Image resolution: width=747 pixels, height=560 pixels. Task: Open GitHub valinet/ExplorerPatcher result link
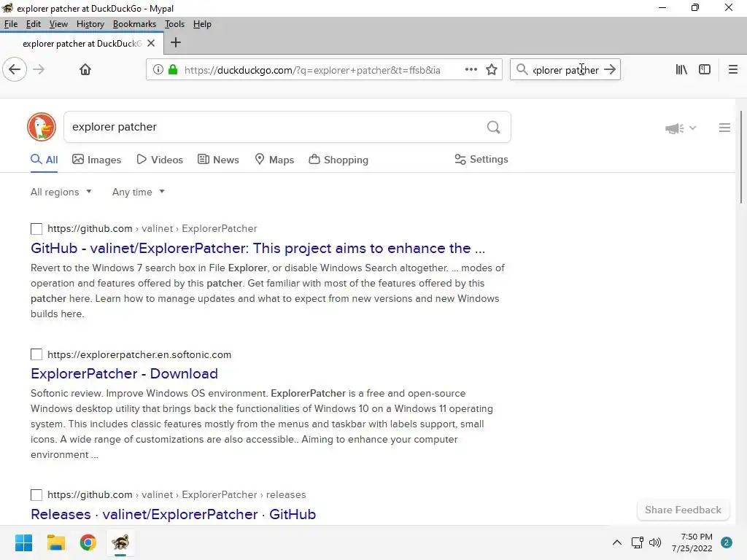pyautogui.click(x=258, y=248)
